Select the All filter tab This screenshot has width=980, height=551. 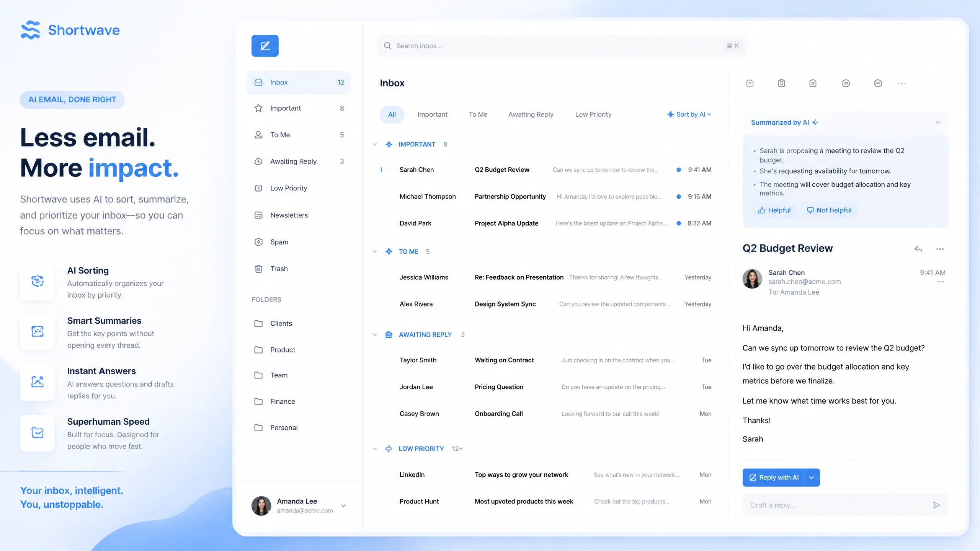(392, 114)
